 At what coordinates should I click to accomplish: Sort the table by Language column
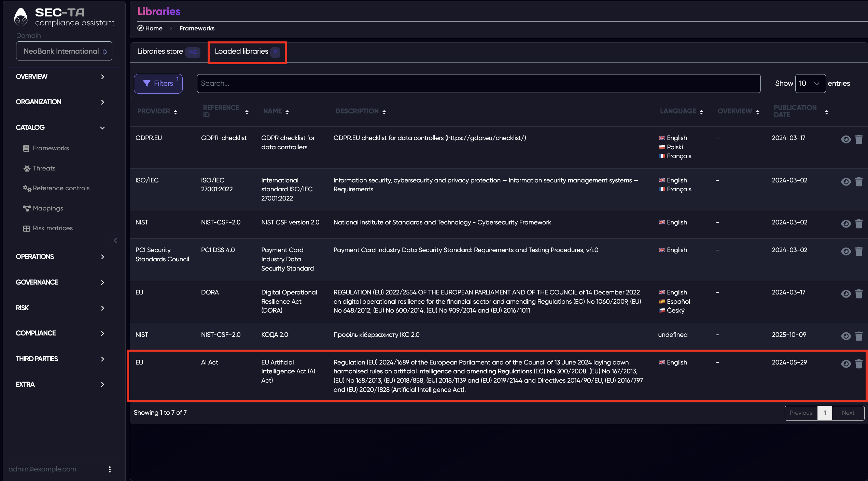coord(682,111)
